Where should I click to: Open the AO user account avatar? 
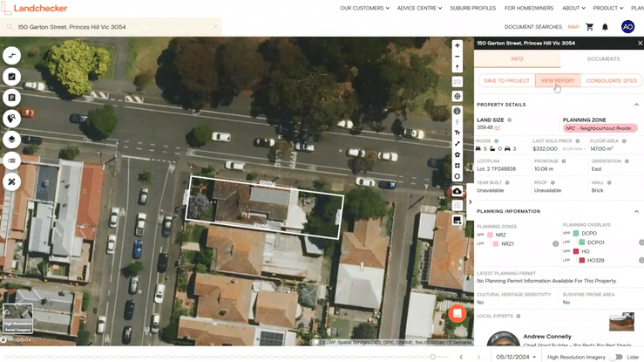pos(627,27)
